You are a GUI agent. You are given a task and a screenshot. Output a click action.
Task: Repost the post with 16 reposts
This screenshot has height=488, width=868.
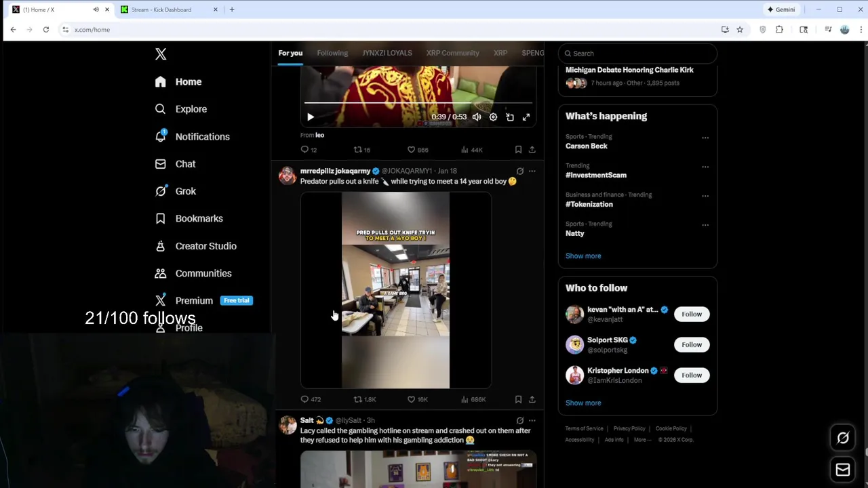coord(362,150)
